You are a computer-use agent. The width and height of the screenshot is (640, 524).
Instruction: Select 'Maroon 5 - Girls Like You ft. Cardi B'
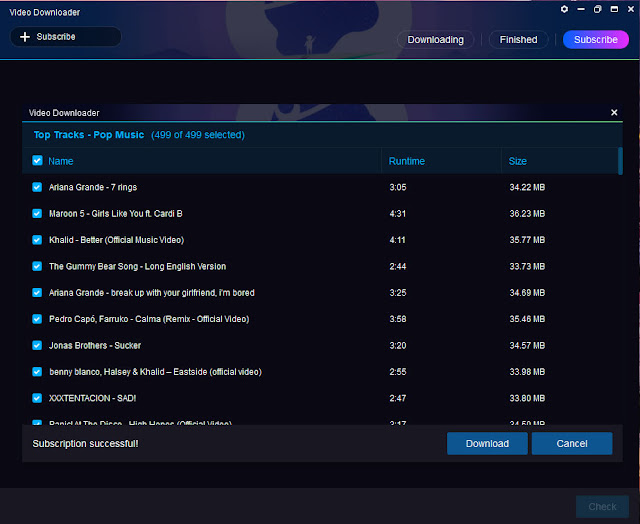116,213
